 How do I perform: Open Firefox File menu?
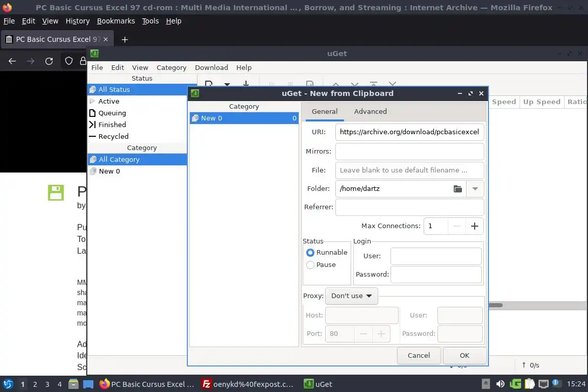click(x=9, y=21)
